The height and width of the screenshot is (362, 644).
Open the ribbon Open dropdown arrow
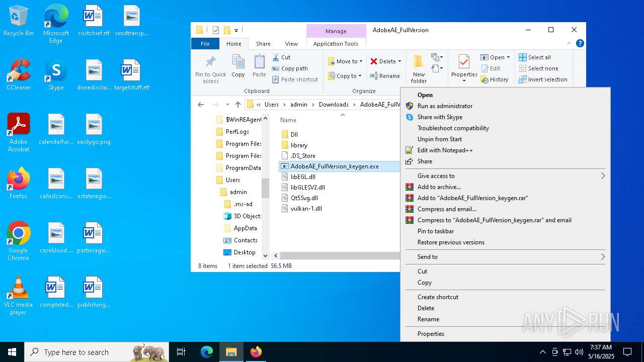pyautogui.click(x=508, y=57)
